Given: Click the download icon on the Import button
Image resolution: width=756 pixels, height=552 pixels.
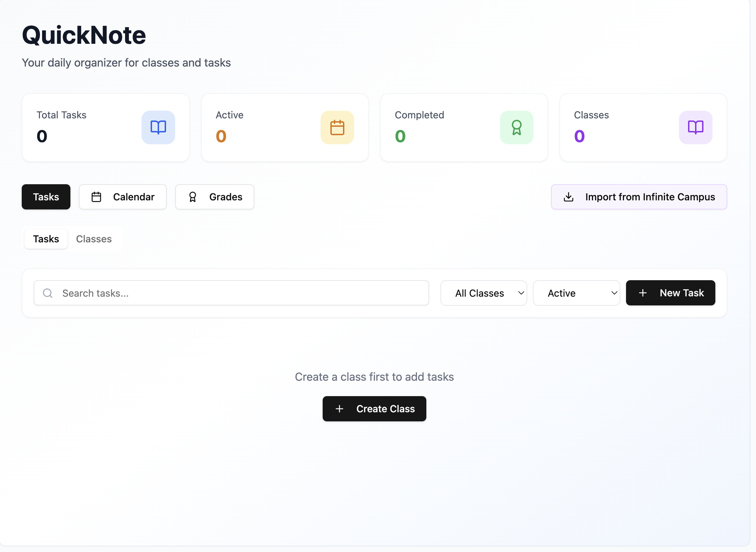Looking at the screenshot, I should tap(569, 197).
